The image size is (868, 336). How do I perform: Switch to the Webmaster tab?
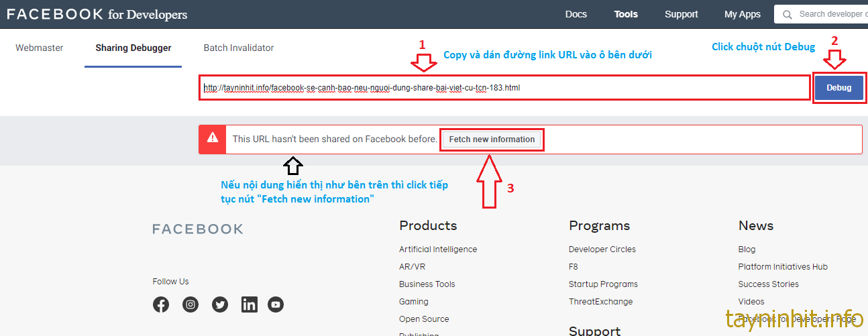[40, 48]
